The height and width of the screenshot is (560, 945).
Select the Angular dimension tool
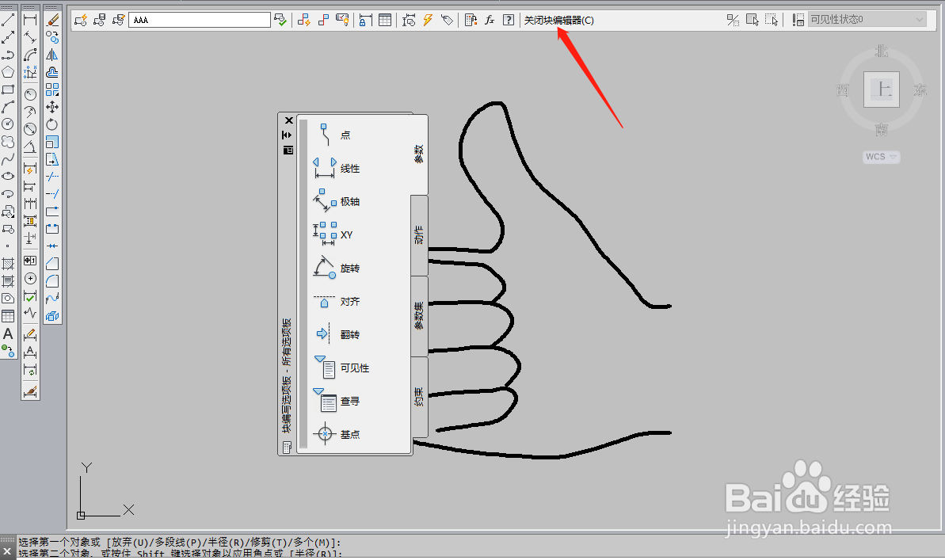point(30,147)
